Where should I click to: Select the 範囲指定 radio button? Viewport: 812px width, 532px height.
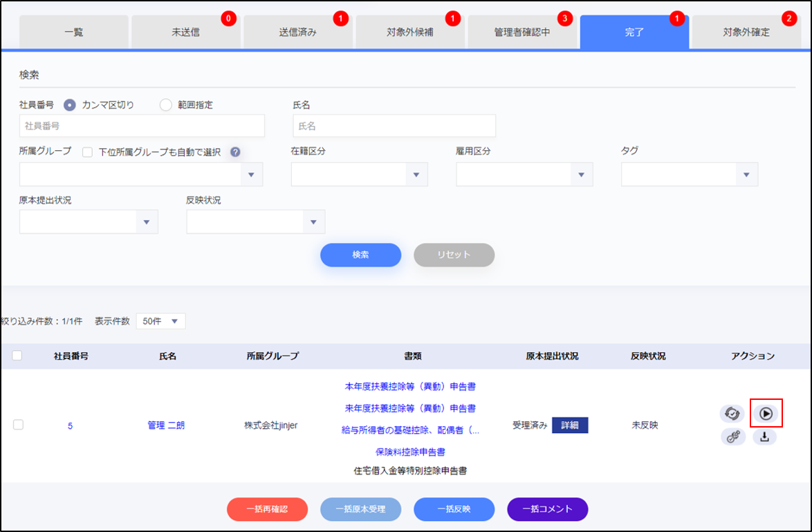point(165,105)
